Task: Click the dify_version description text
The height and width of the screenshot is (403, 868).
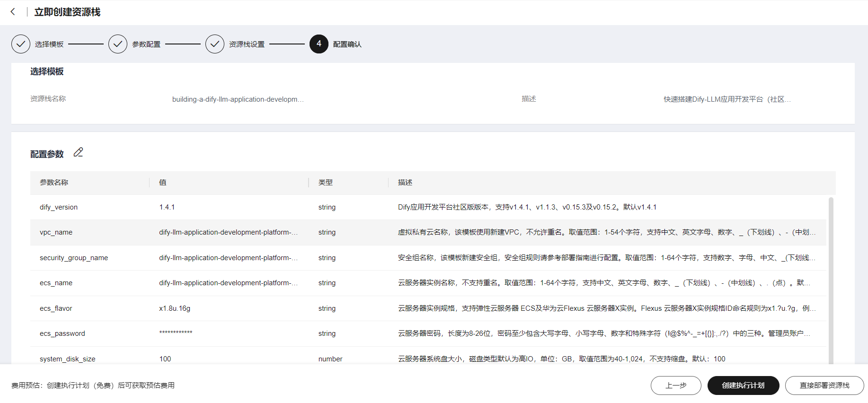Action: [x=527, y=207]
